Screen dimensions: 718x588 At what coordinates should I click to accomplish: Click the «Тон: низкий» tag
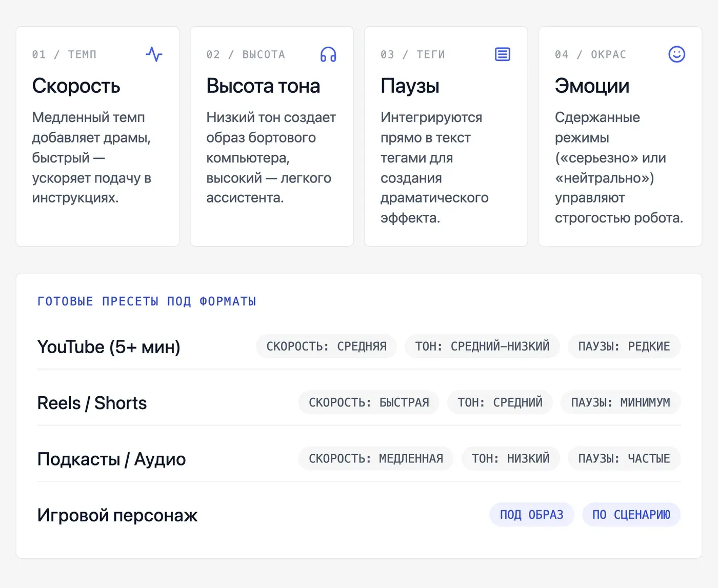(511, 458)
